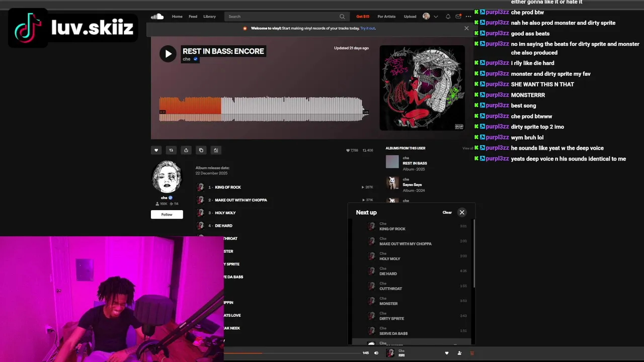Copy the album link

[201, 150]
